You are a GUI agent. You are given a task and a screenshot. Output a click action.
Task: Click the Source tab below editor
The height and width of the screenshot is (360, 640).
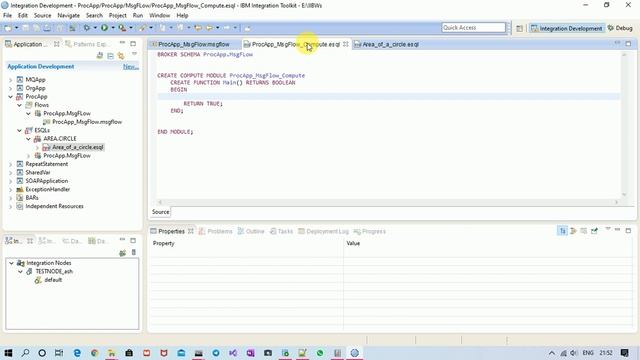(160, 212)
